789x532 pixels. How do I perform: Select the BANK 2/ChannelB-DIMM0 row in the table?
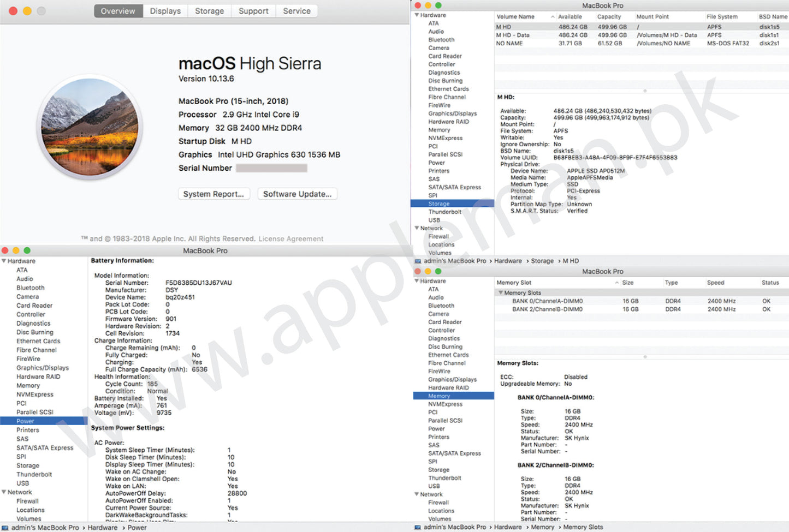(642, 309)
